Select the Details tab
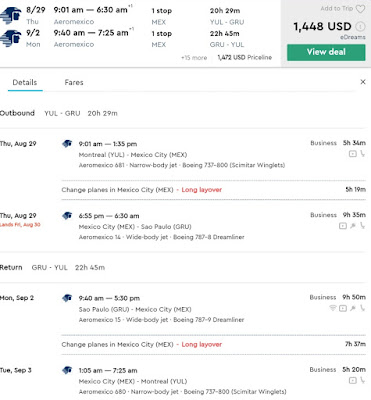Viewport: 371px width, 400px height. [x=25, y=82]
